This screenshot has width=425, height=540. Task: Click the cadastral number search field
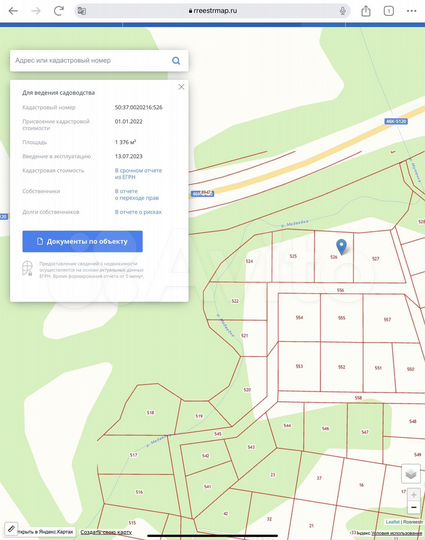pyautogui.click(x=91, y=61)
